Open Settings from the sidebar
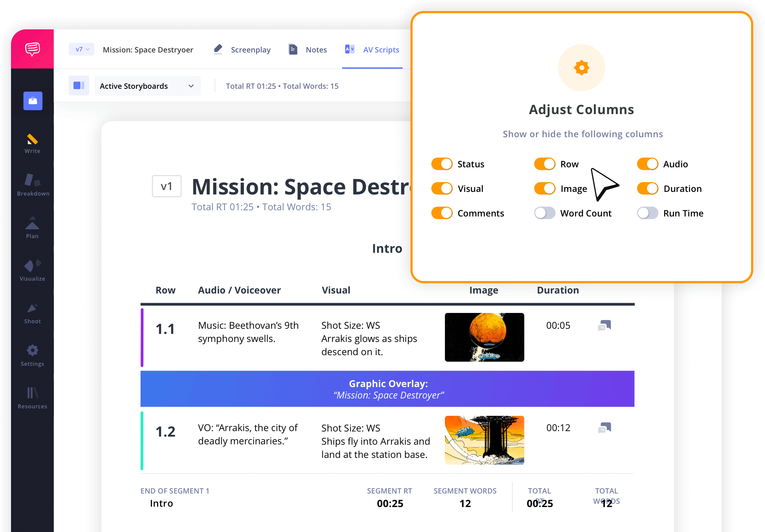The image size is (765, 532). click(x=32, y=355)
